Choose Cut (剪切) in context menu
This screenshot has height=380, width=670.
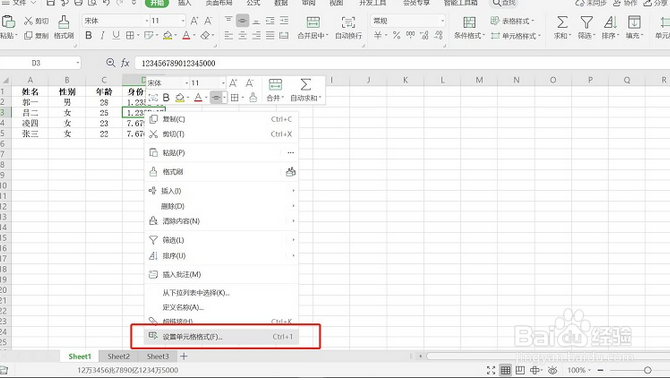(221, 134)
